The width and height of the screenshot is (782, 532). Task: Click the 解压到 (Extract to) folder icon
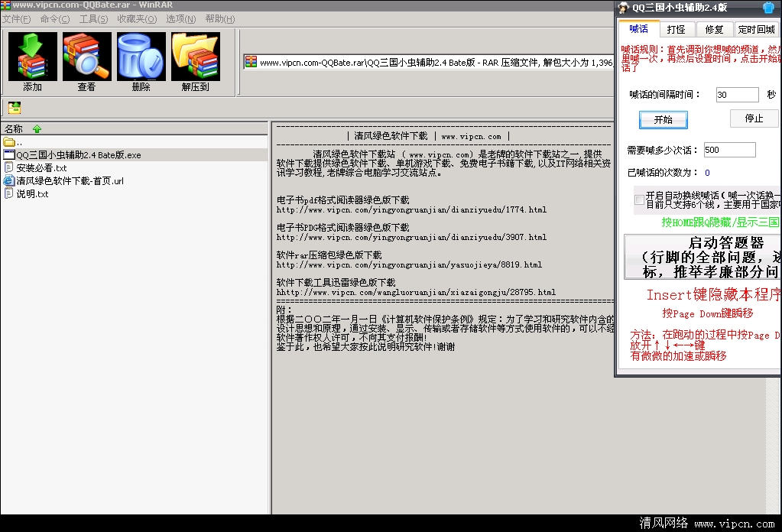(x=196, y=57)
